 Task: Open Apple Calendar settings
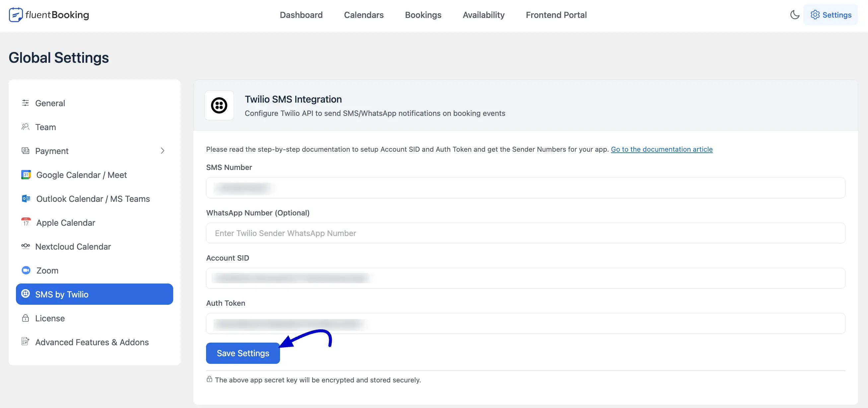pos(94,223)
